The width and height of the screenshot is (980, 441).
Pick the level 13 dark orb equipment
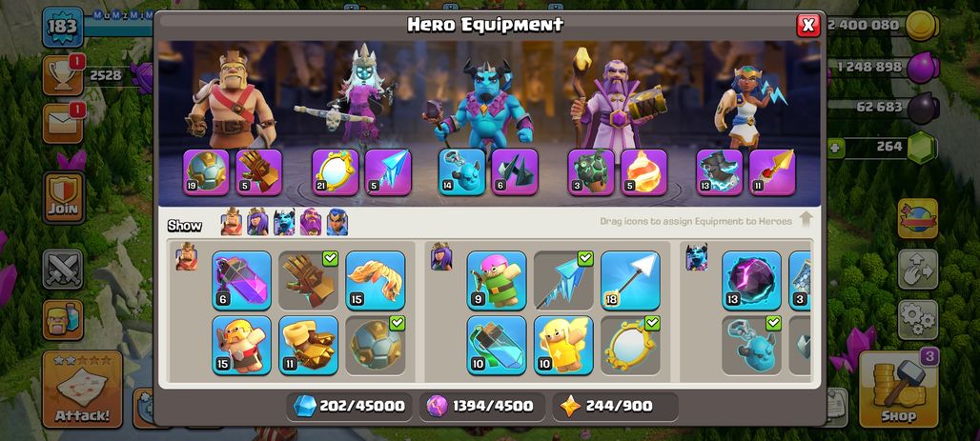click(751, 280)
